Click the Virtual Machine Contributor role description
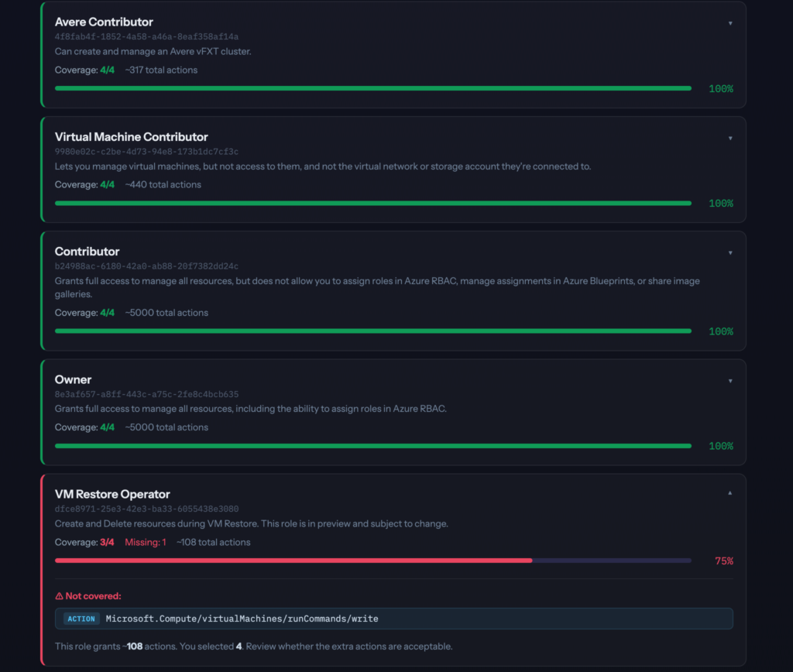This screenshot has height=672, width=793. 322,166
